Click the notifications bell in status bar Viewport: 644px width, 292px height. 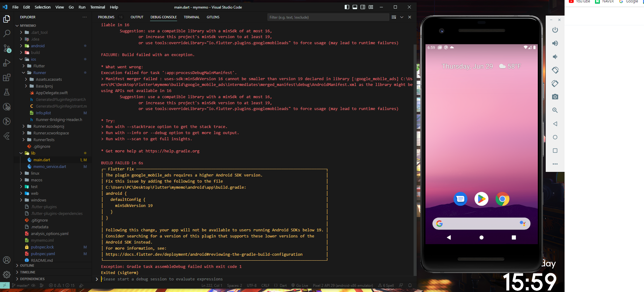410,286
